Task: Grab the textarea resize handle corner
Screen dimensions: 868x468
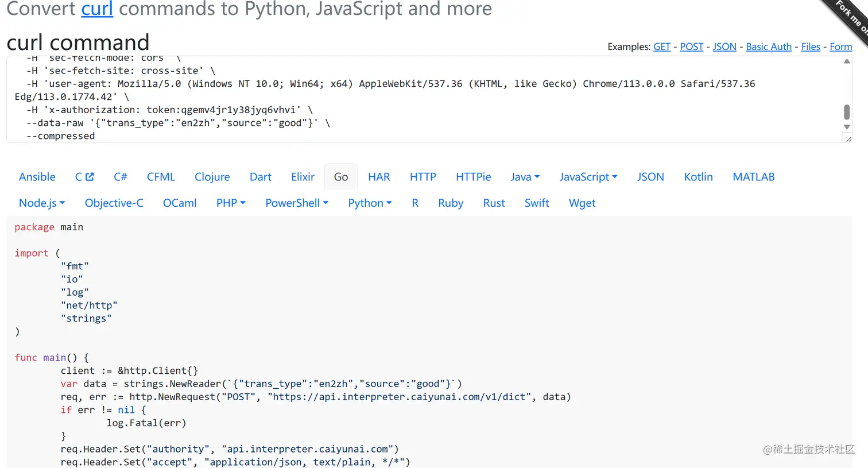Action: 848,138
